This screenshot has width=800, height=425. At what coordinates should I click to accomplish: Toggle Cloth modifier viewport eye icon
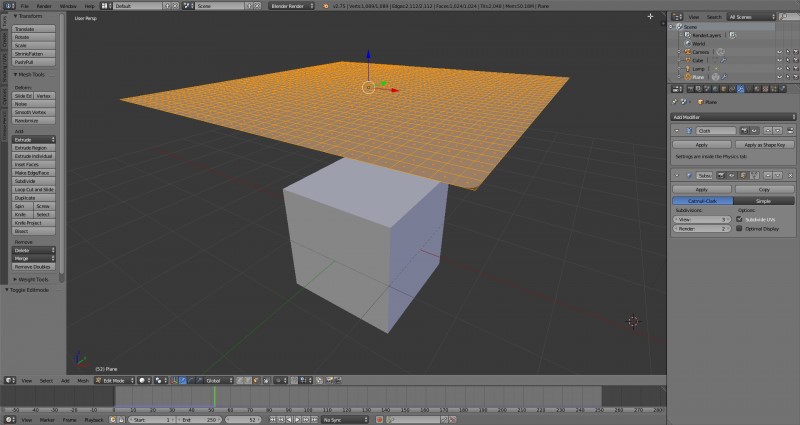(x=754, y=131)
